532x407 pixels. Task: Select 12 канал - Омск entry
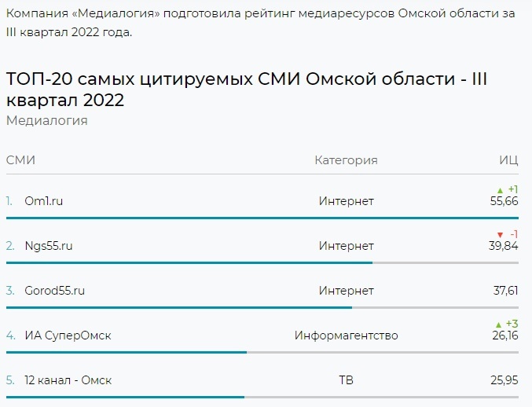coord(68,380)
